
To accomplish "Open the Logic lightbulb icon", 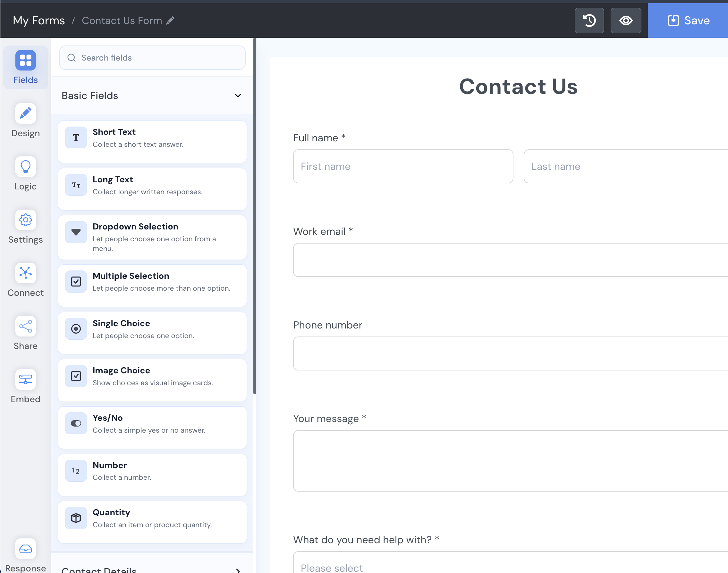I will [x=26, y=167].
